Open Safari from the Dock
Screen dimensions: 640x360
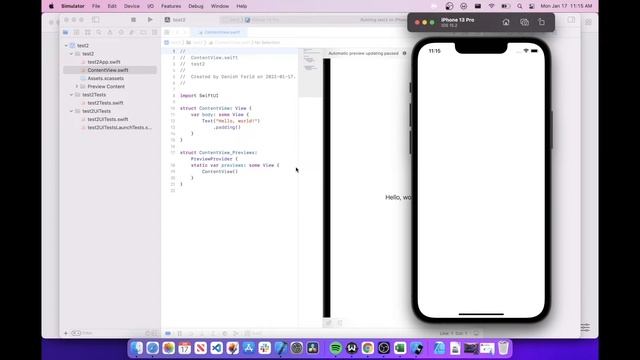153,348
